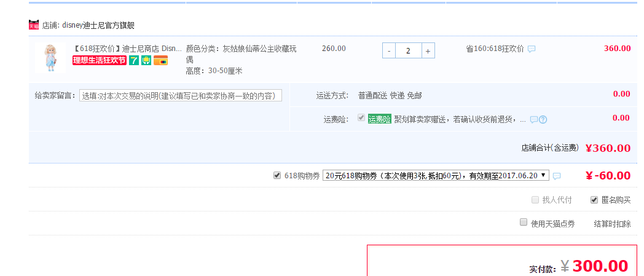
Task: Click the ¥-60.00 coupon discount amount
Action: [608, 175]
